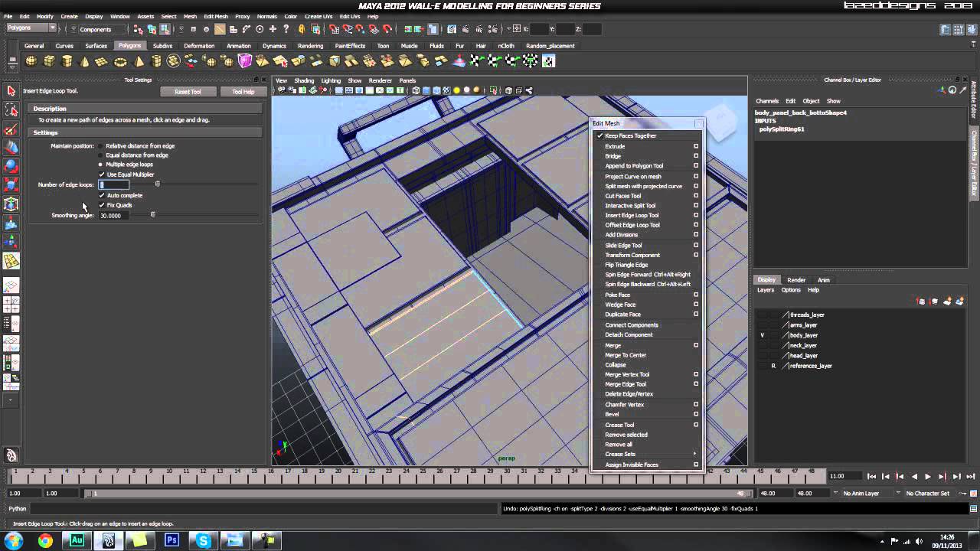Click the question mark icon in status line
Viewport: 980px width, 551px height.
286,29
